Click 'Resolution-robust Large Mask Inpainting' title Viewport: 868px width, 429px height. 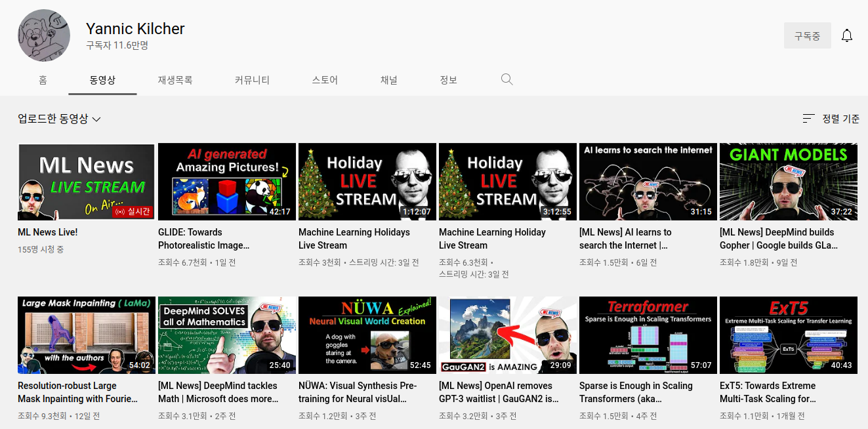(x=78, y=392)
